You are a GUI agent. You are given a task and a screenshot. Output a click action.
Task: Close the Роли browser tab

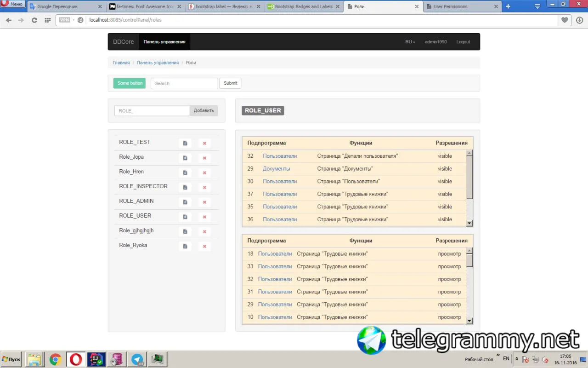click(417, 7)
